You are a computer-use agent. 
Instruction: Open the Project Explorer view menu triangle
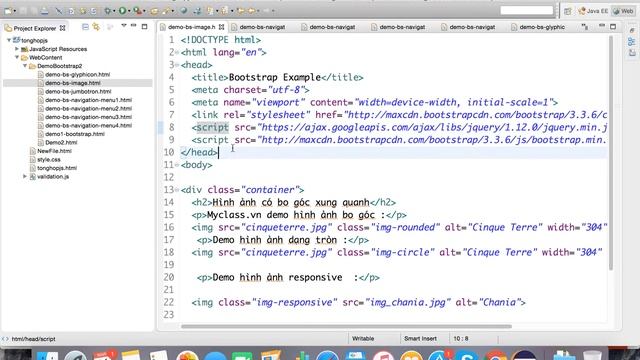(x=124, y=26)
